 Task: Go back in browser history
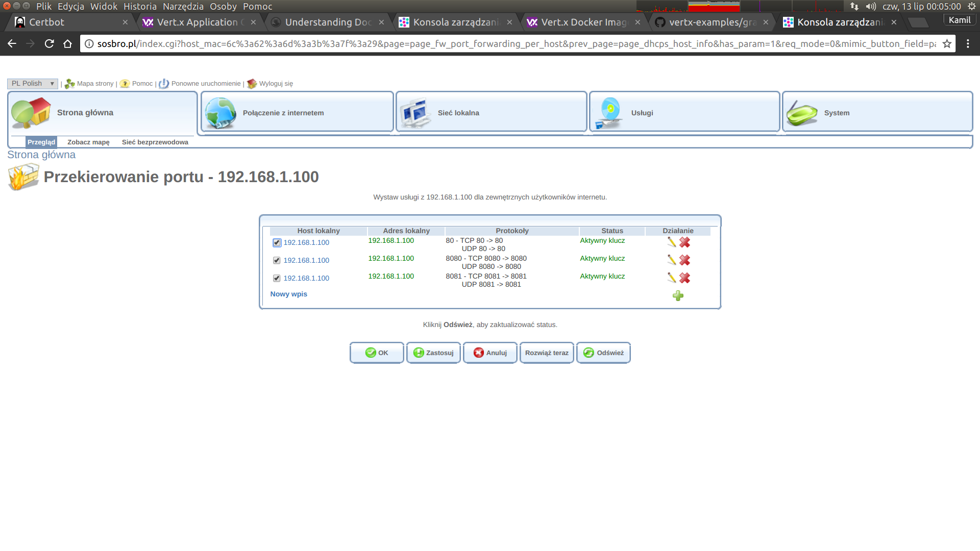pyautogui.click(x=12, y=44)
